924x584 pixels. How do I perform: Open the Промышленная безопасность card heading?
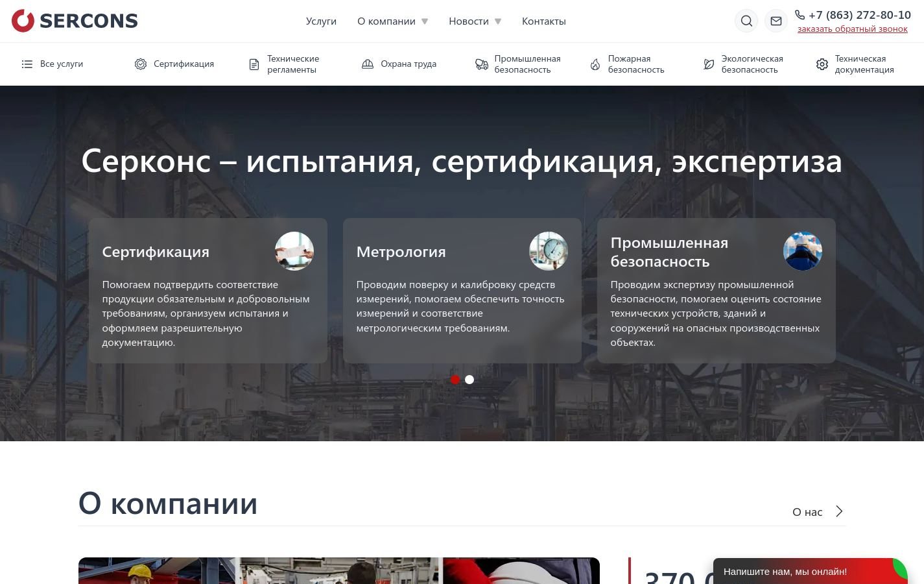(669, 252)
